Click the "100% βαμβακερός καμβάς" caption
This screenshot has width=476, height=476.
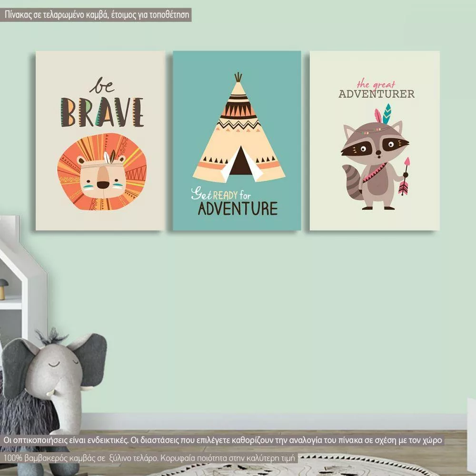150,458
